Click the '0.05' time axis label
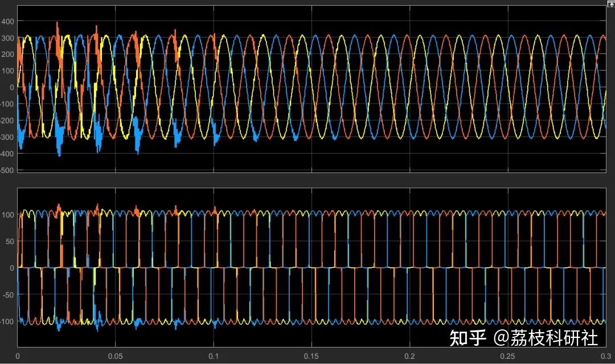 (x=115, y=356)
